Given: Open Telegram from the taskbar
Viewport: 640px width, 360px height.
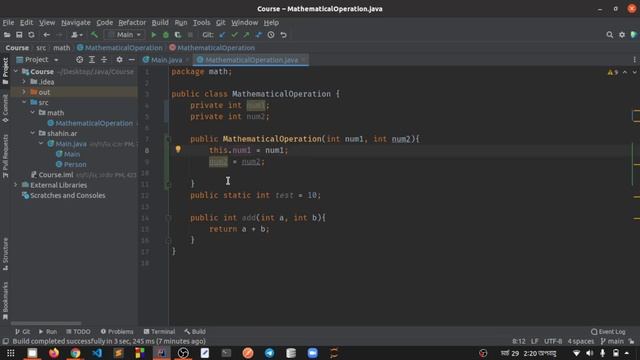Looking at the screenshot, I should pos(269,353).
